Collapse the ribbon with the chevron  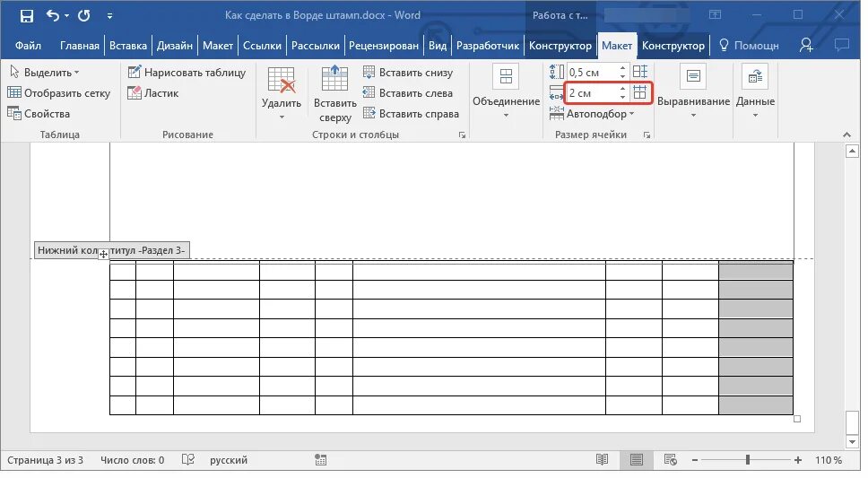tap(846, 135)
